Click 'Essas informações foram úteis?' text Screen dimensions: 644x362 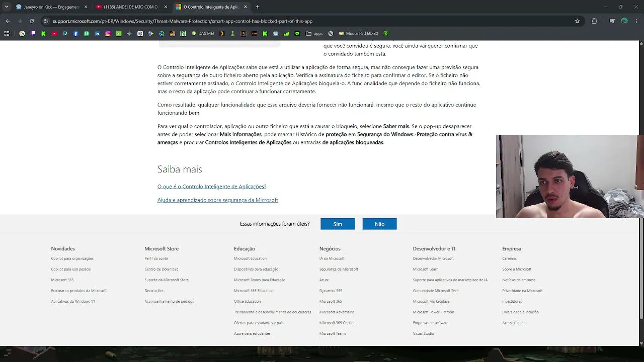275,224
